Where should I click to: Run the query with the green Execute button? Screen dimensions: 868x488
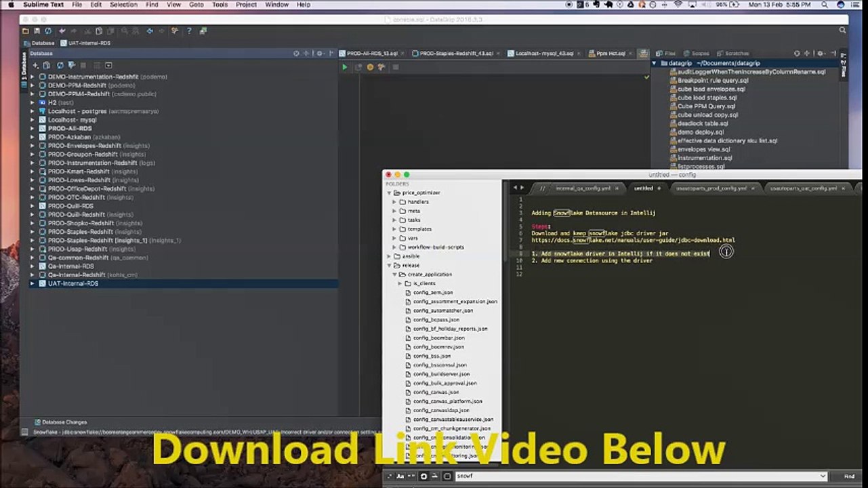click(345, 67)
